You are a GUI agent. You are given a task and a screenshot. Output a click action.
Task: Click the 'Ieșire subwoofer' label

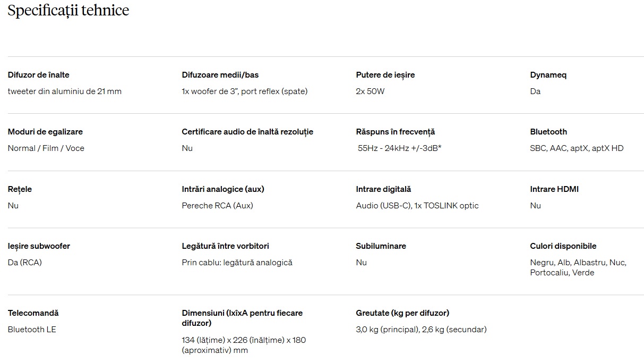tap(39, 246)
